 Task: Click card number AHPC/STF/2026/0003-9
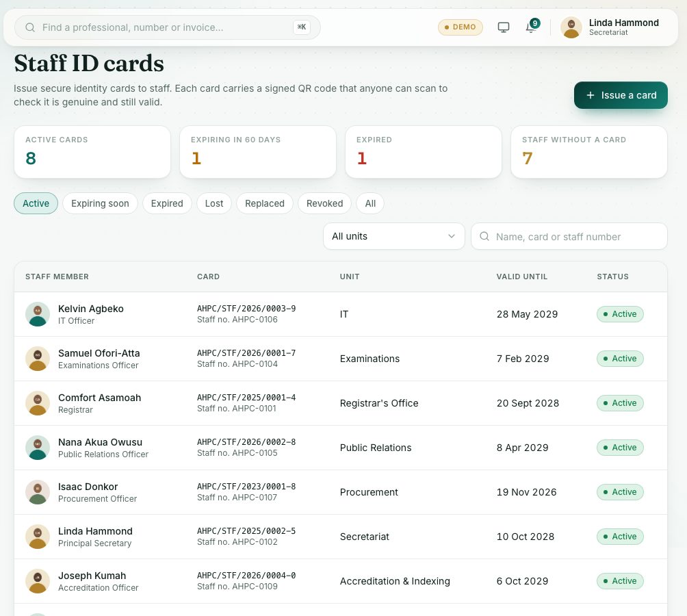click(x=246, y=309)
